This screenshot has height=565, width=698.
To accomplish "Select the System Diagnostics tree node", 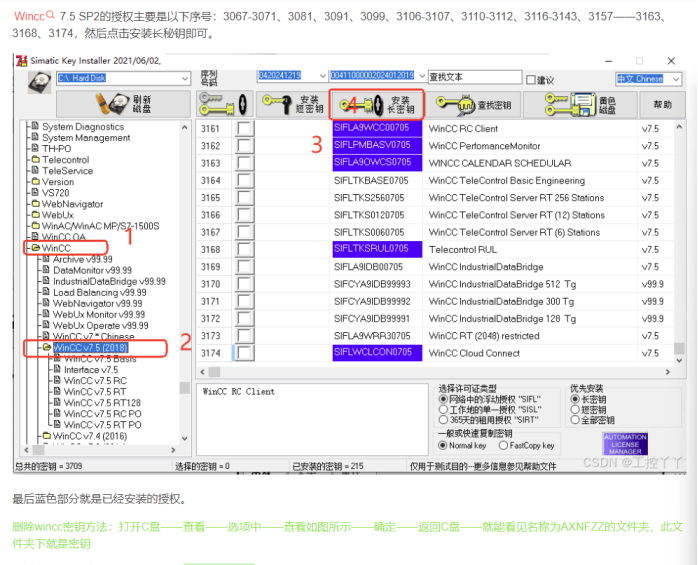I will coord(83,127).
